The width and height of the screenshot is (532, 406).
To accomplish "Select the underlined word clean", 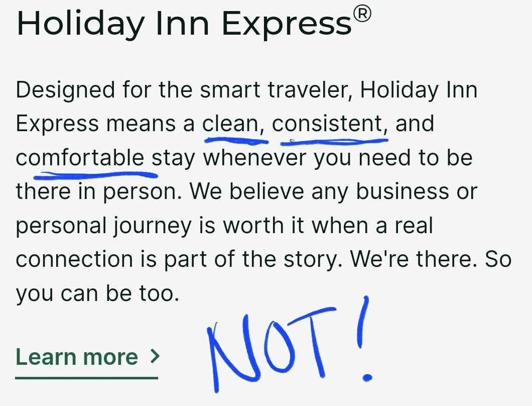I will point(233,123).
